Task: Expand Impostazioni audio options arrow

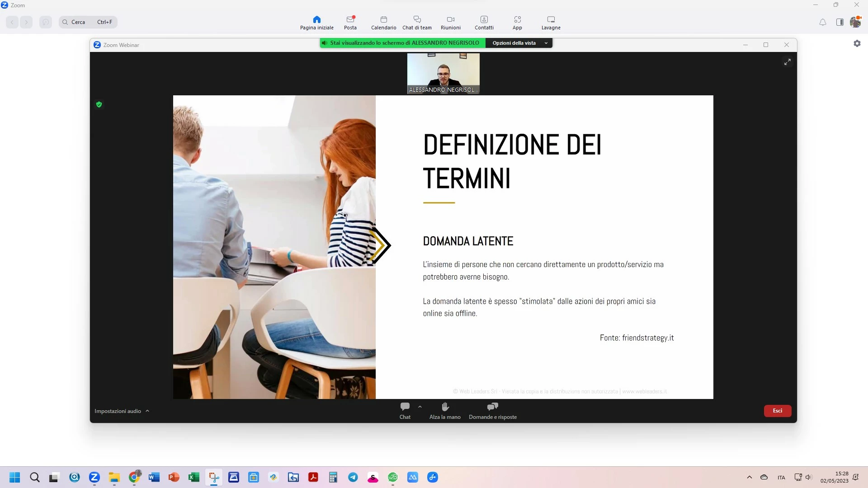Action: coord(147,411)
